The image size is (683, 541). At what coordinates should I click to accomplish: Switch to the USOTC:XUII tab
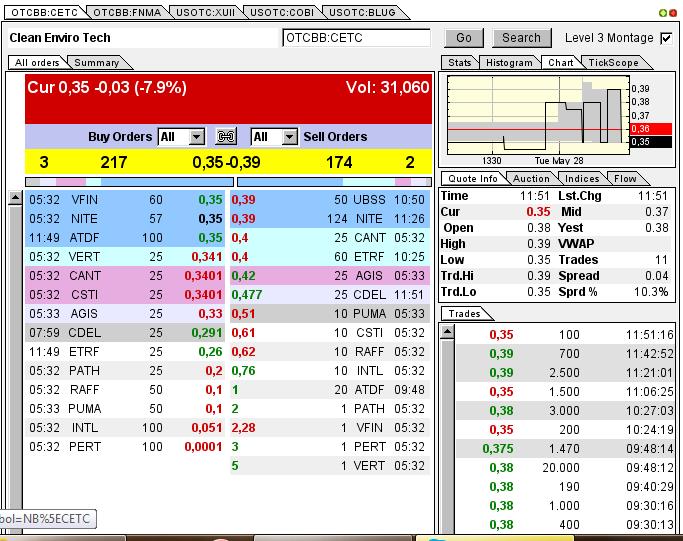205,12
